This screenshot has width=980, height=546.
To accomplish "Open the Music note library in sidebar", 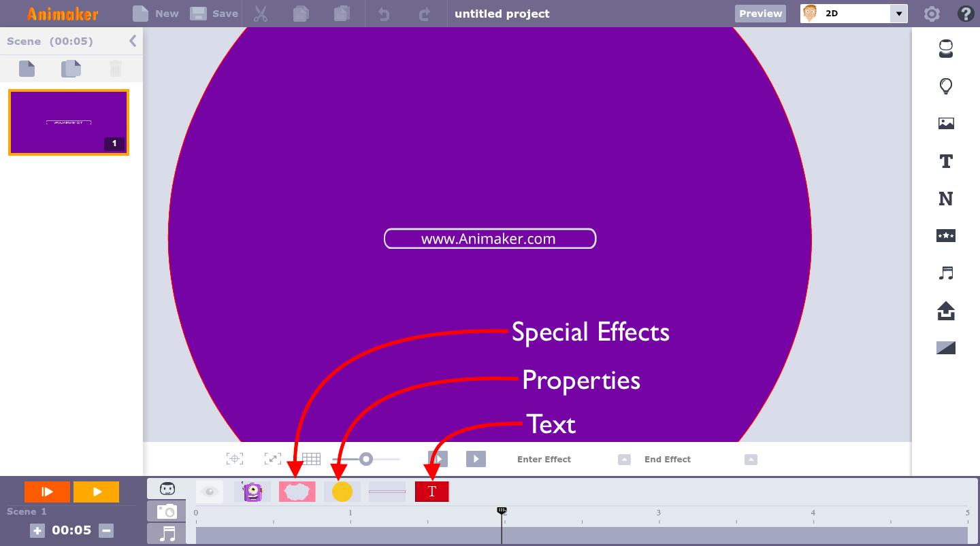I will click(x=946, y=273).
